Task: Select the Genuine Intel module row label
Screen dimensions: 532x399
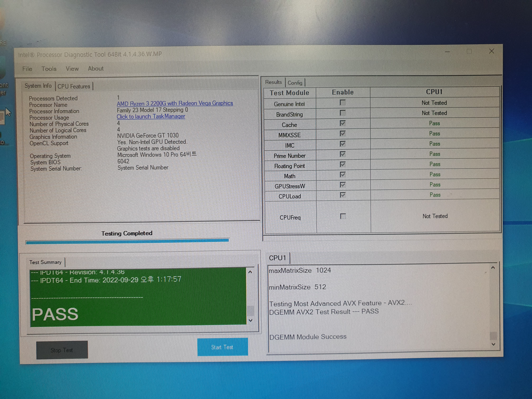Action: click(289, 104)
